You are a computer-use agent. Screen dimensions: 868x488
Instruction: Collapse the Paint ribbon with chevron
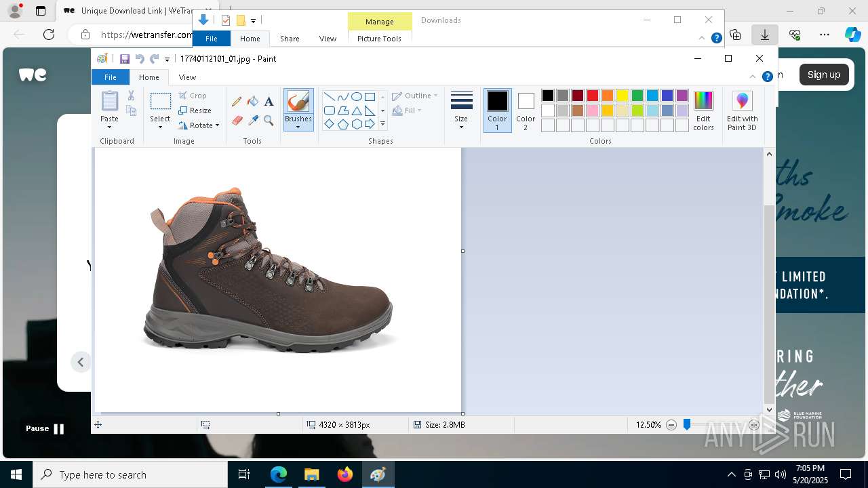click(753, 77)
